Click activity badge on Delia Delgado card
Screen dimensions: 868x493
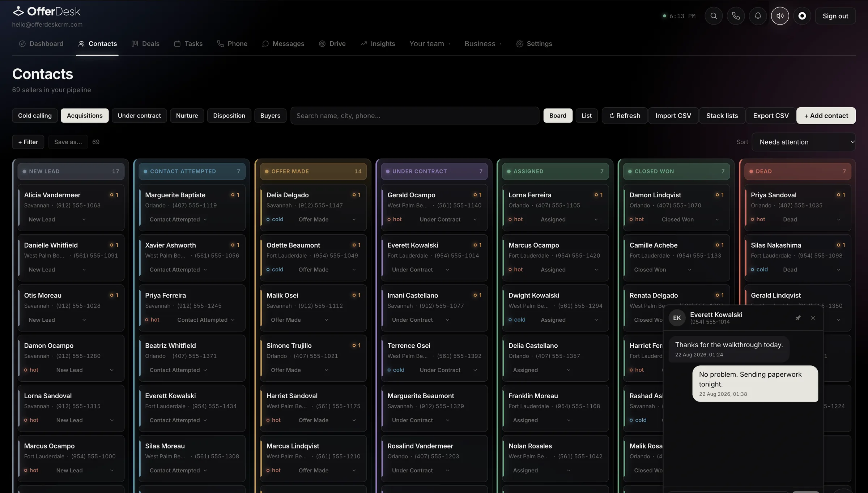(356, 195)
